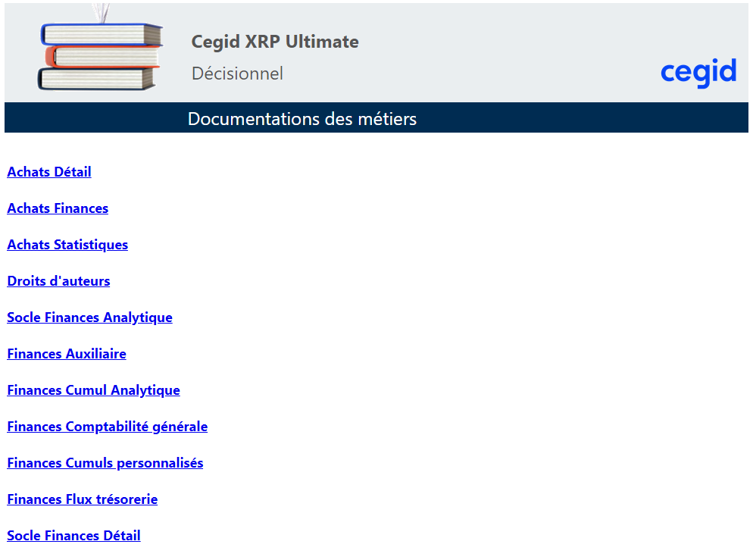Image resolution: width=753 pixels, height=560 pixels.
Task: Open Finances Cumuls personnalisés link
Action: 105,463
